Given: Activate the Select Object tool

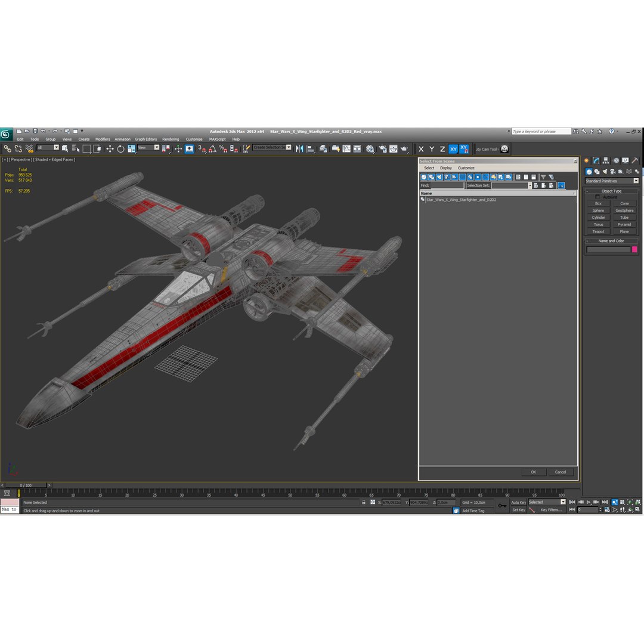Looking at the screenshot, I should tap(65, 148).
